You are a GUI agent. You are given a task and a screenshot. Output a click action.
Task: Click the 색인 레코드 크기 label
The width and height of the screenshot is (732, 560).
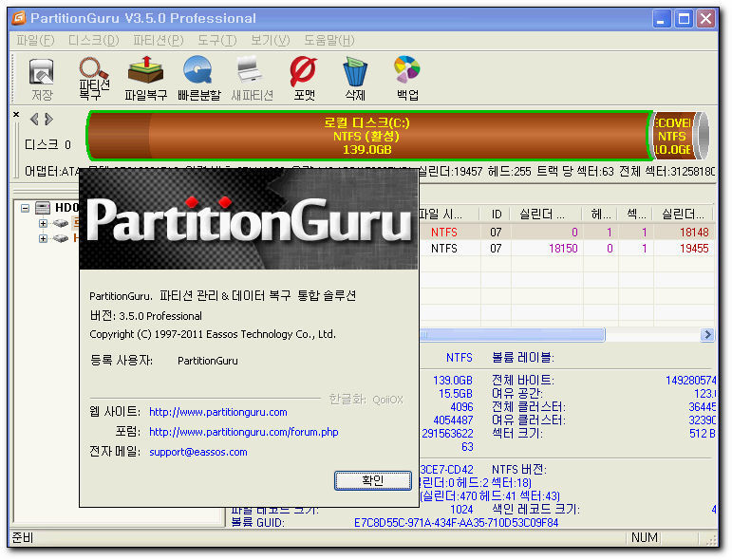point(535,509)
